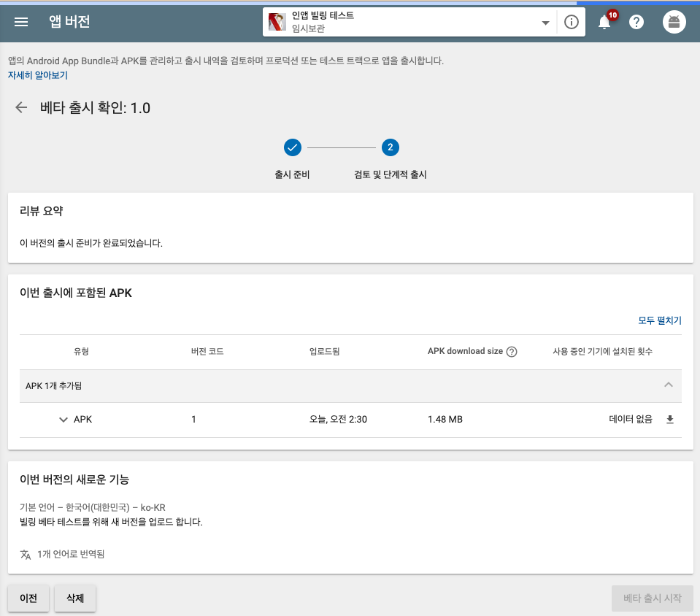Click step 2 circle 검토 및 단계적 출시

(391, 147)
